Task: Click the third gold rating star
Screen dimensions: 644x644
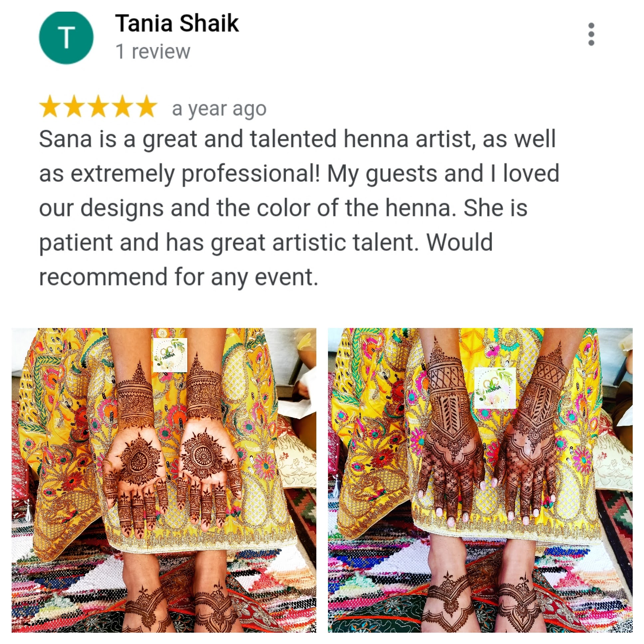Action: (98, 106)
